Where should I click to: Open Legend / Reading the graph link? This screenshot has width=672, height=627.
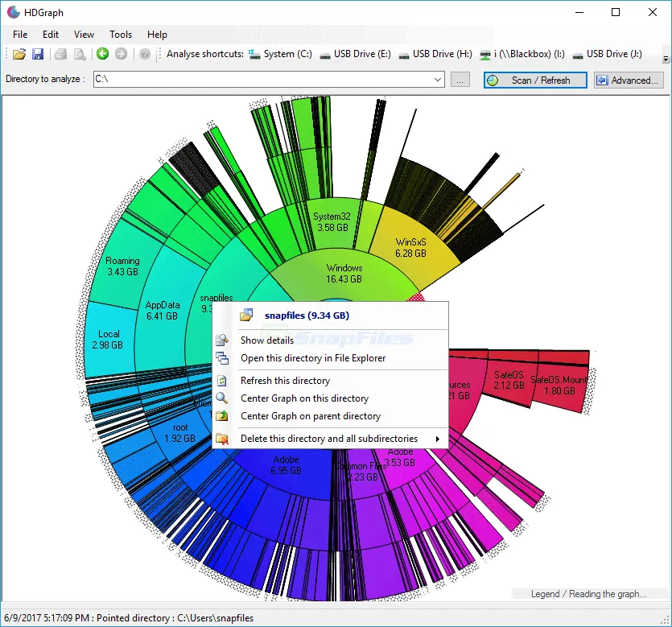pyautogui.click(x=588, y=594)
